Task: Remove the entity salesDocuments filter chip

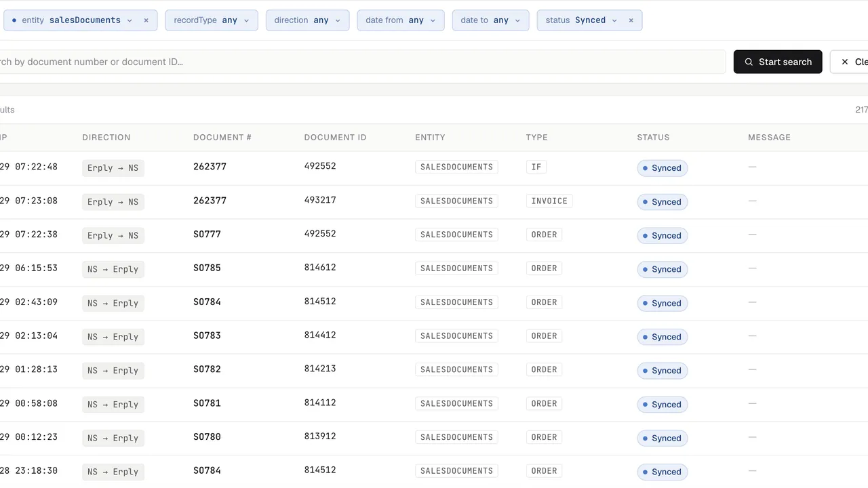Action: [x=146, y=20]
